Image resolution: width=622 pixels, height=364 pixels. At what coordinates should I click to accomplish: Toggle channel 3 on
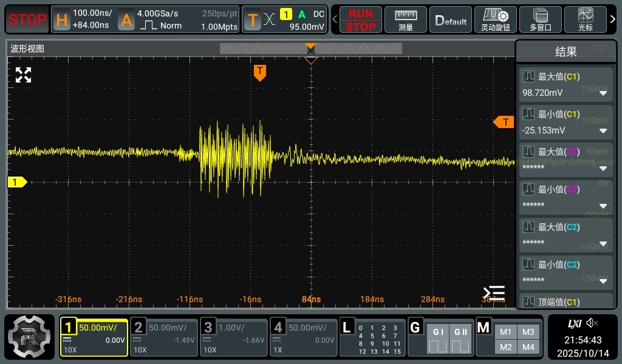(234, 337)
